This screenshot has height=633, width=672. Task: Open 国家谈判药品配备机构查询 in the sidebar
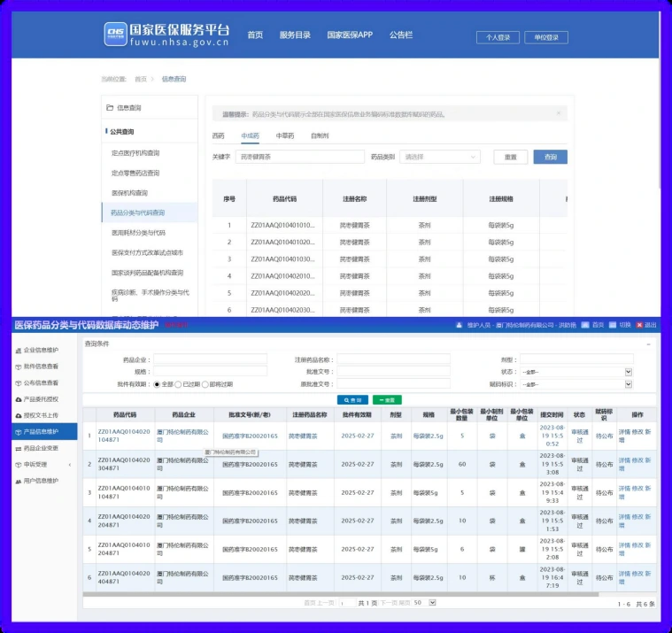[x=148, y=273]
